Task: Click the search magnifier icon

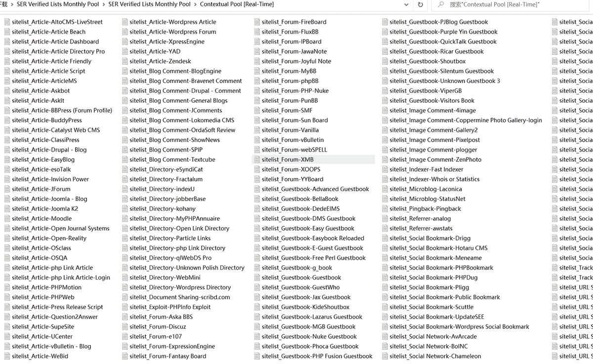Action: (x=440, y=4)
